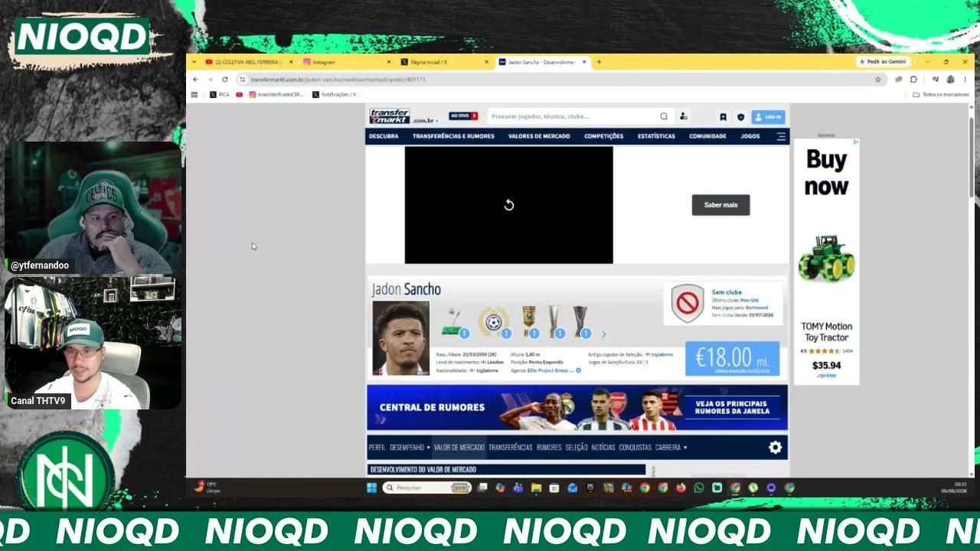Select the TRANSFERÊNCIAS player tab
Viewport: 980px width, 551px height.
tap(511, 448)
